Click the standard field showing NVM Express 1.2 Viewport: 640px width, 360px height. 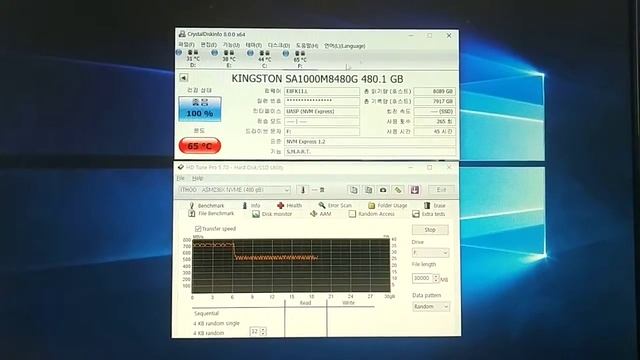pos(370,142)
